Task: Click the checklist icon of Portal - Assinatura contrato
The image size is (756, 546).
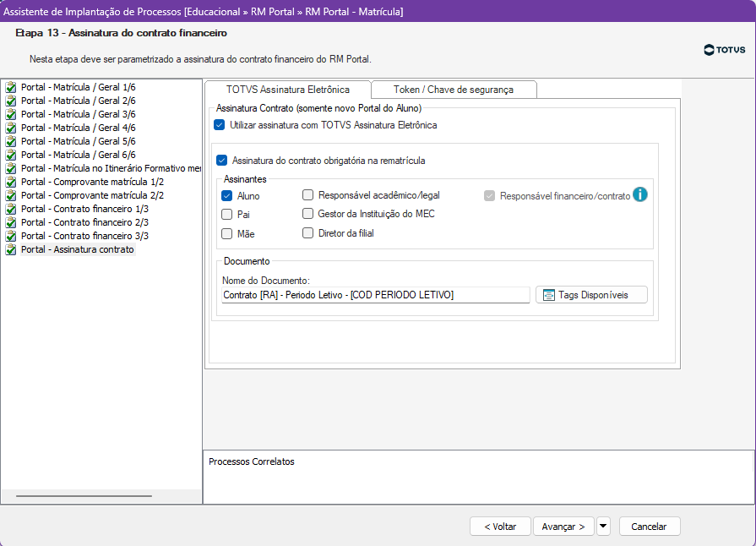Action: click(11, 249)
